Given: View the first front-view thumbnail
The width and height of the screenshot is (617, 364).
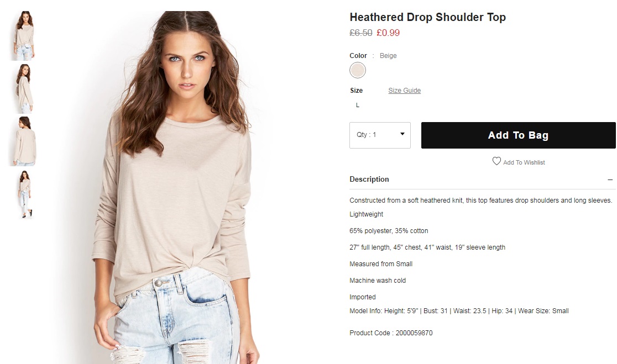Looking at the screenshot, I should pyautogui.click(x=24, y=35).
